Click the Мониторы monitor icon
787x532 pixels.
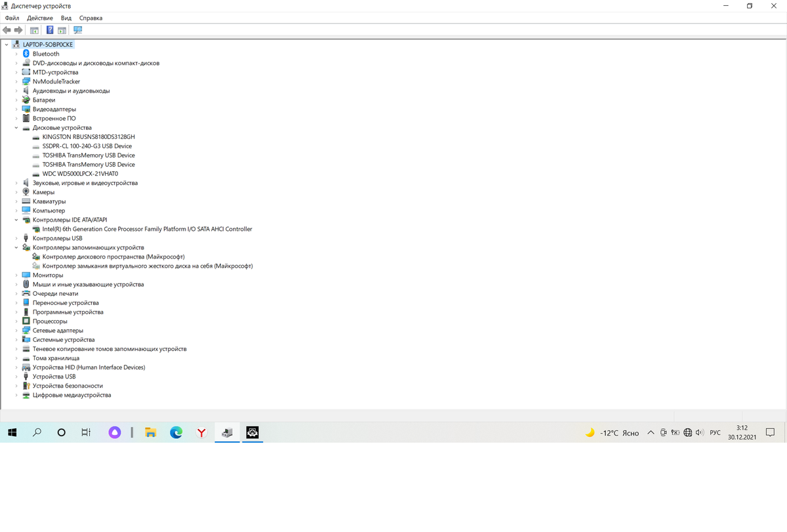click(x=26, y=275)
